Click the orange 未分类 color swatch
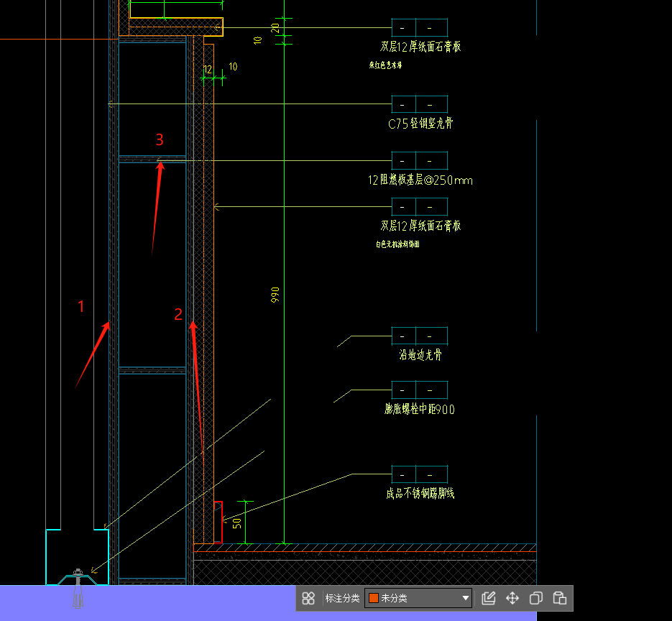Image resolution: width=672 pixels, height=621 pixels. 373,598
